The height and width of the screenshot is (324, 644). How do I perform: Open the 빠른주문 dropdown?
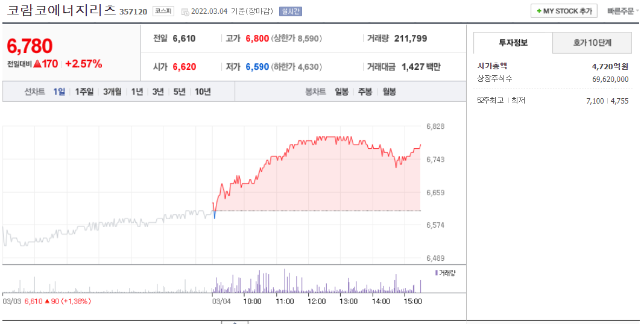[x=623, y=11]
